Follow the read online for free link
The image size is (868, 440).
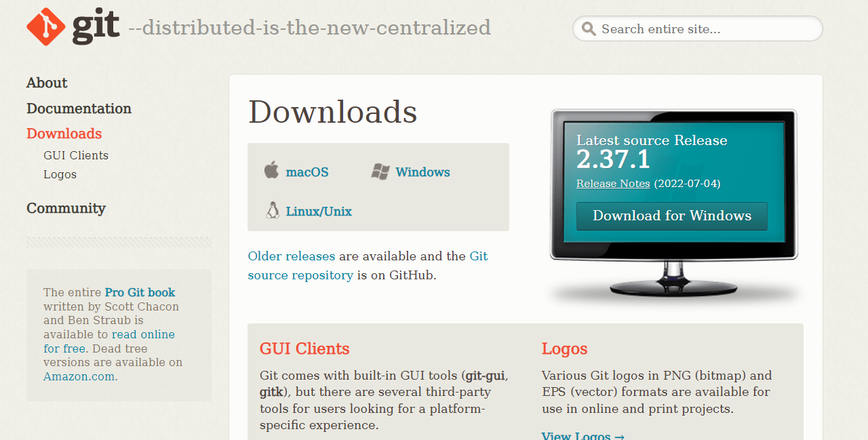coord(109,342)
